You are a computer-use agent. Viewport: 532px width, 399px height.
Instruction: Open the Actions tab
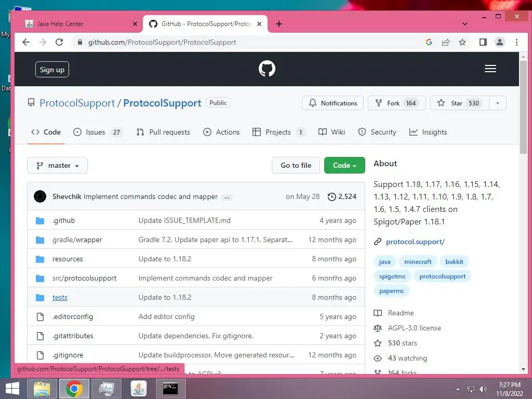(x=221, y=132)
